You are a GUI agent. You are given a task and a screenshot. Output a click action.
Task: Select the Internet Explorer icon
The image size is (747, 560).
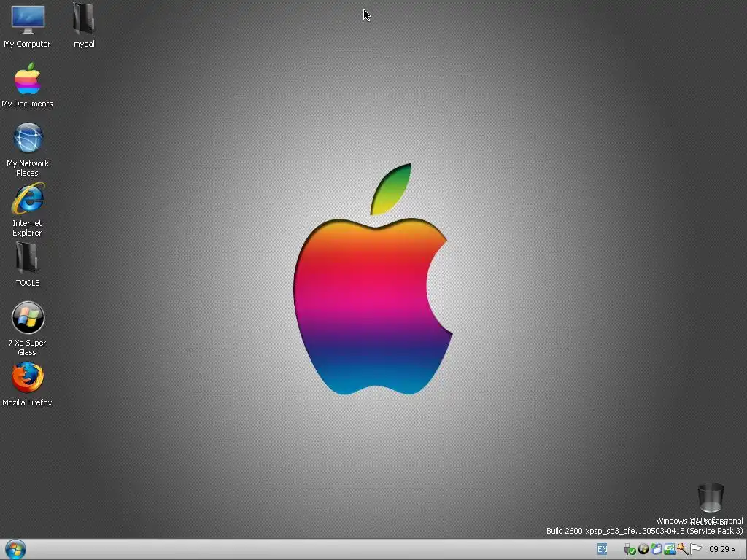[28, 198]
